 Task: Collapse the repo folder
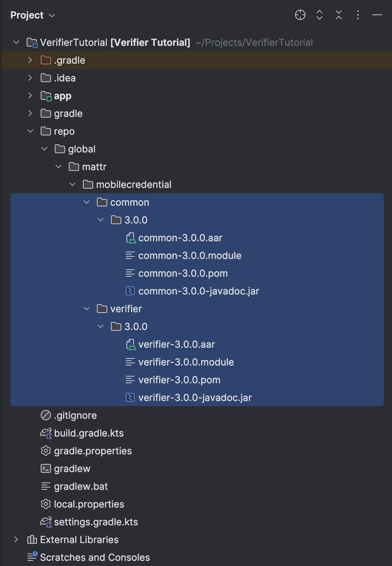pos(30,131)
